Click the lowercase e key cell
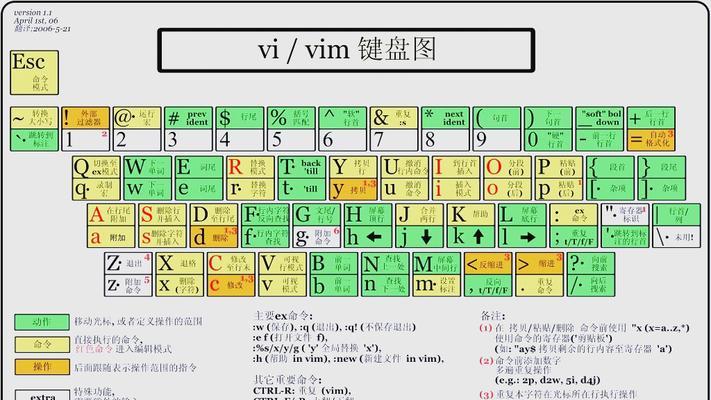Viewport: 711px width, 400px height. [x=199, y=189]
